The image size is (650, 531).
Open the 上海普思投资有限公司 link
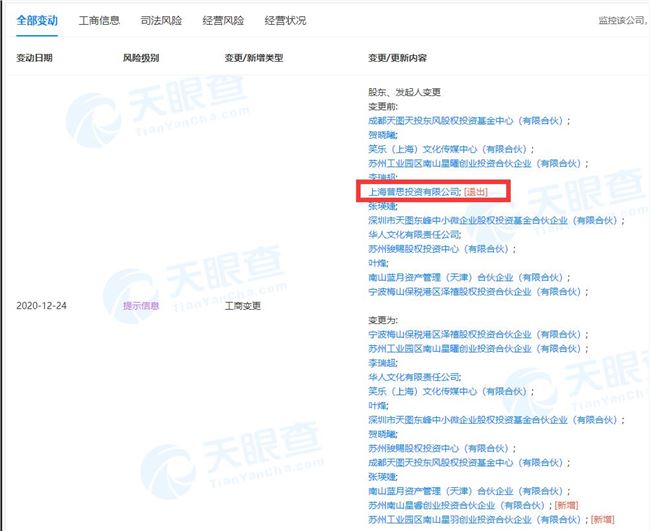click(x=414, y=192)
